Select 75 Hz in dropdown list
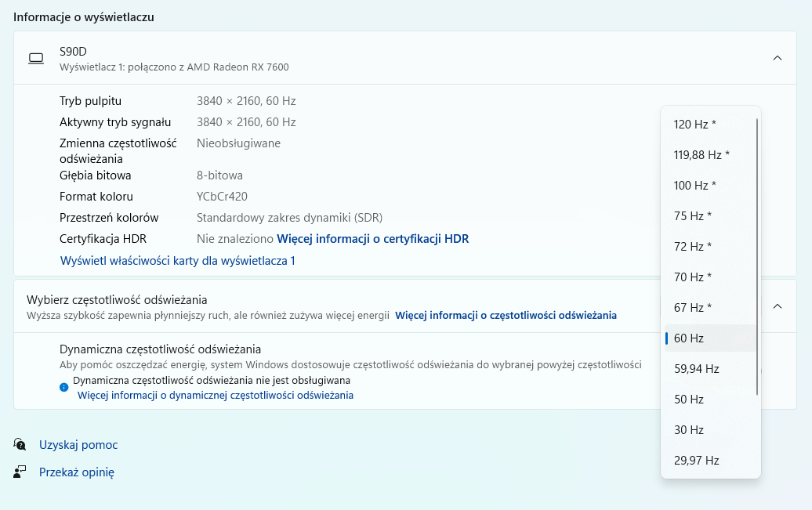 [x=709, y=216]
